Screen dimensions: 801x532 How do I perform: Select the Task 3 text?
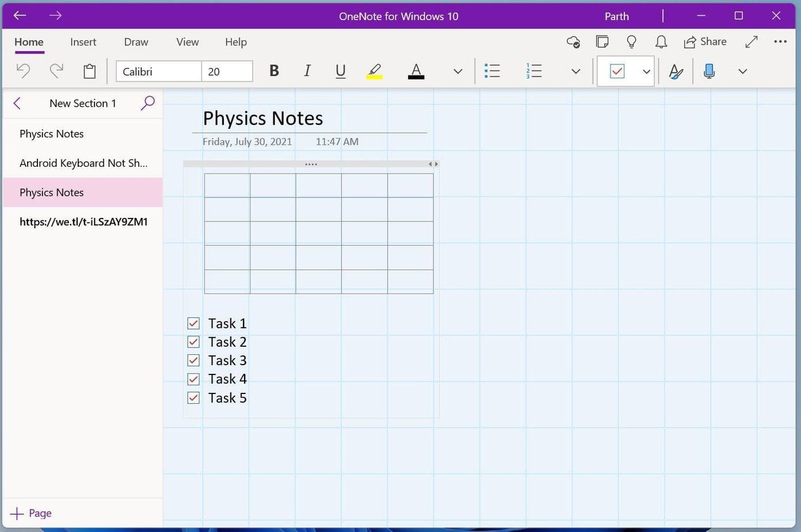[x=227, y=361]
